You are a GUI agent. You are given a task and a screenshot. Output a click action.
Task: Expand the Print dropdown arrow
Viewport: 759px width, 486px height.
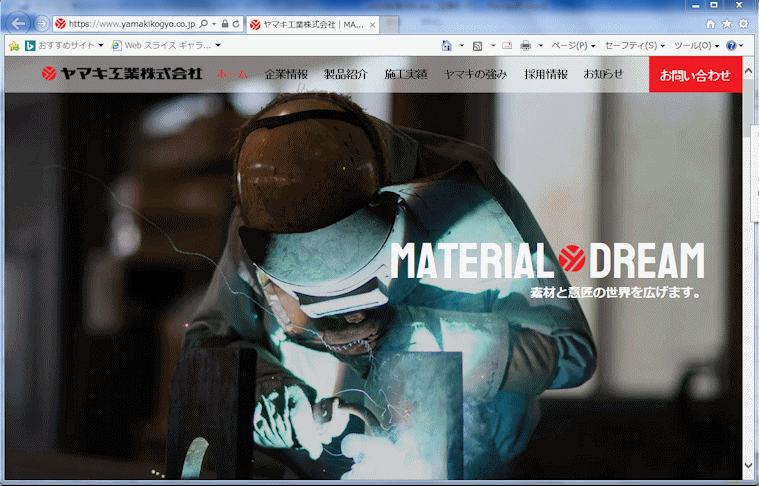[x=540, y=46]
